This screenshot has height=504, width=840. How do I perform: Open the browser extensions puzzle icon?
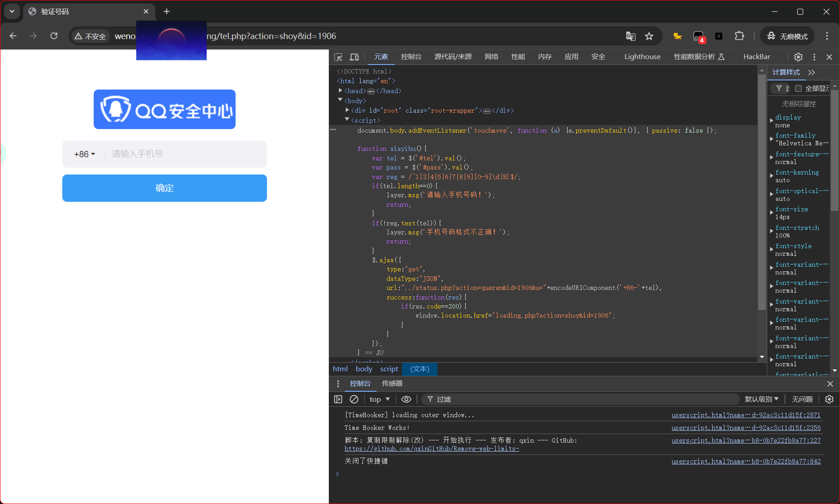(x=739, y=36)
